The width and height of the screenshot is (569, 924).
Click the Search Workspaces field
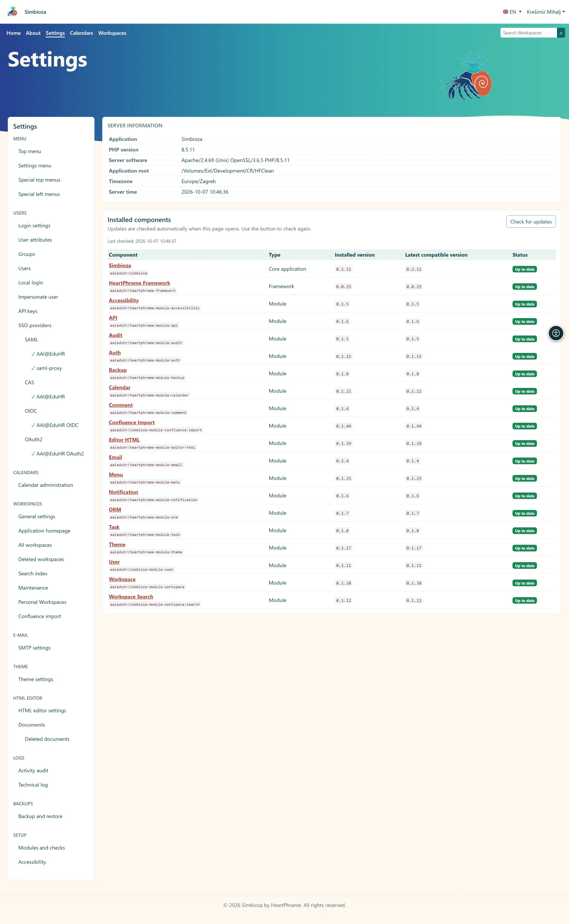528,33
